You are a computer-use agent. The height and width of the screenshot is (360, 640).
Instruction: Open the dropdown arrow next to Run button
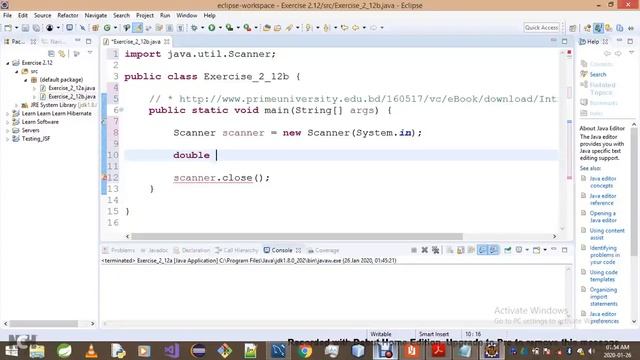220,28
